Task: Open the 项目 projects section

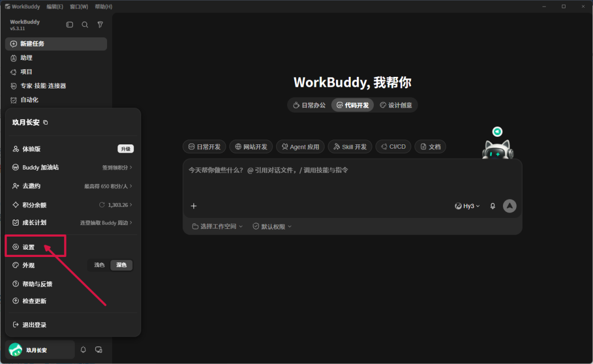Action: point(56,72)
